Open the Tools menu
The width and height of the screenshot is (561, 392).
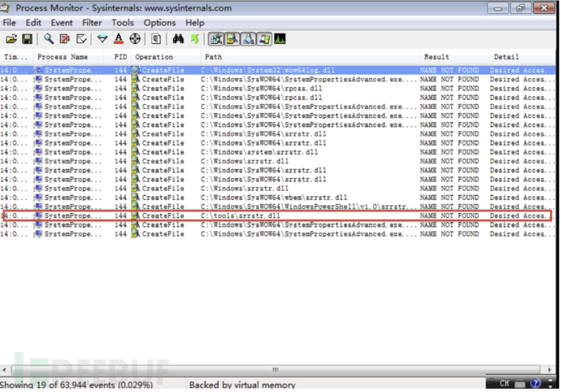[123, 23]
